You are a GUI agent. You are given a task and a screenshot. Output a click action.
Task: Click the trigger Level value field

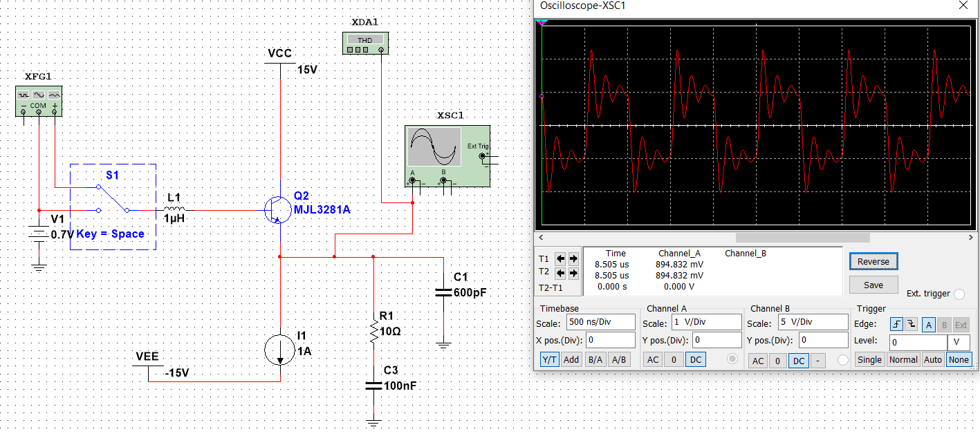tap(918, 342)
